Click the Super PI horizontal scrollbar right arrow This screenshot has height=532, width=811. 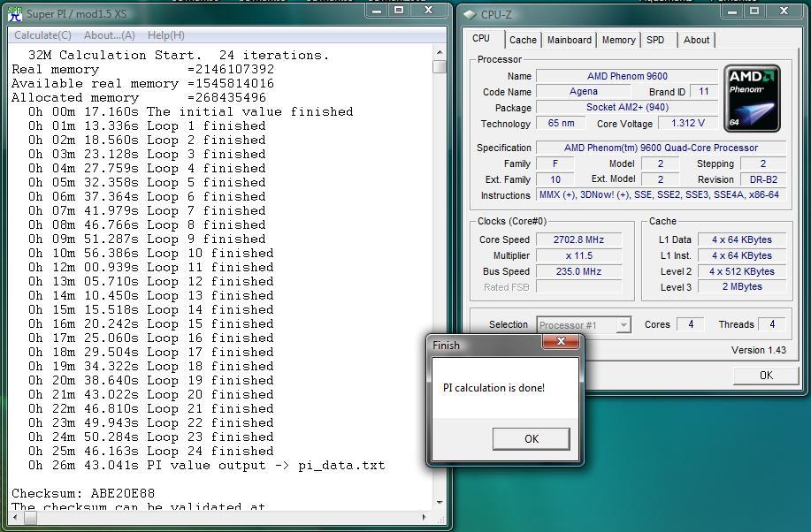pyautogui.click(x=425, y=517)
